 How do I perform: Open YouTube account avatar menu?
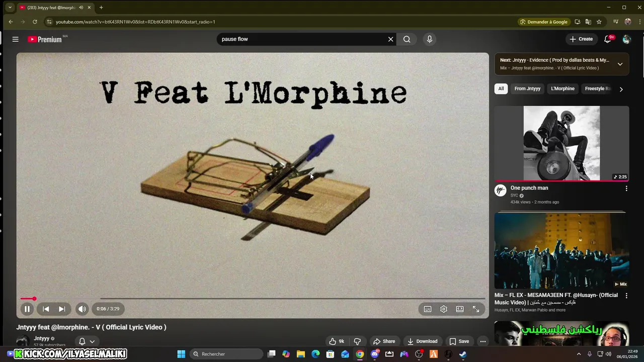[x=626, y=39]
